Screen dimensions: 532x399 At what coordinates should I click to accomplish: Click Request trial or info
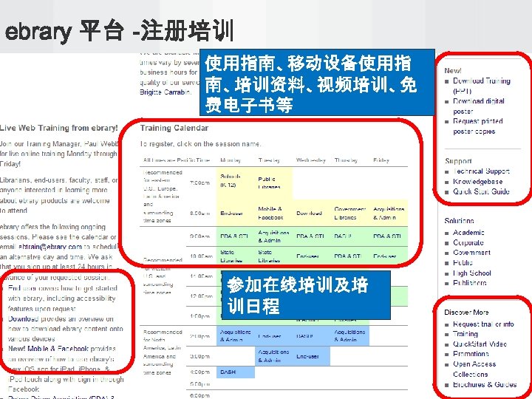[x=483, y=324]
